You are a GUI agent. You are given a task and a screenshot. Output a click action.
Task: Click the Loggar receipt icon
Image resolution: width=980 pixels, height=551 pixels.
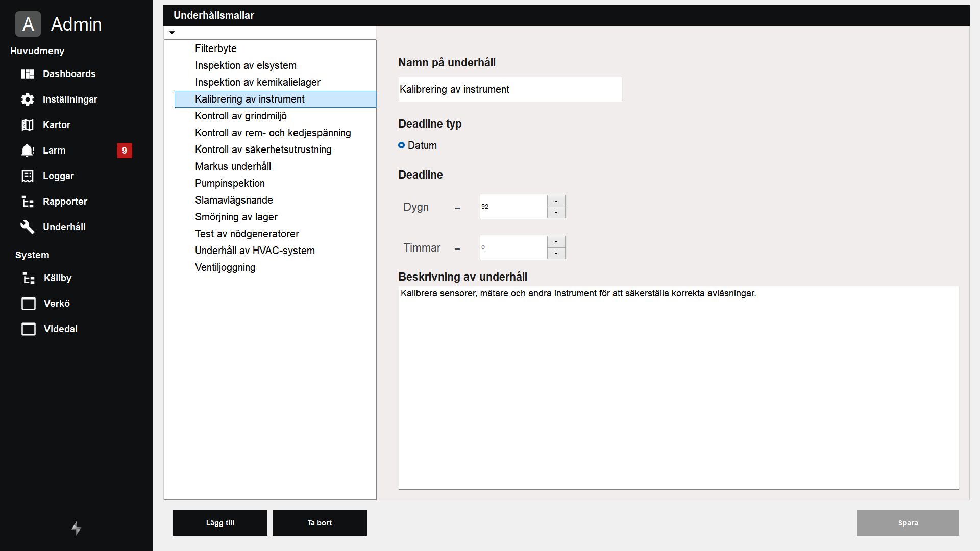click(x=28, y=176)
